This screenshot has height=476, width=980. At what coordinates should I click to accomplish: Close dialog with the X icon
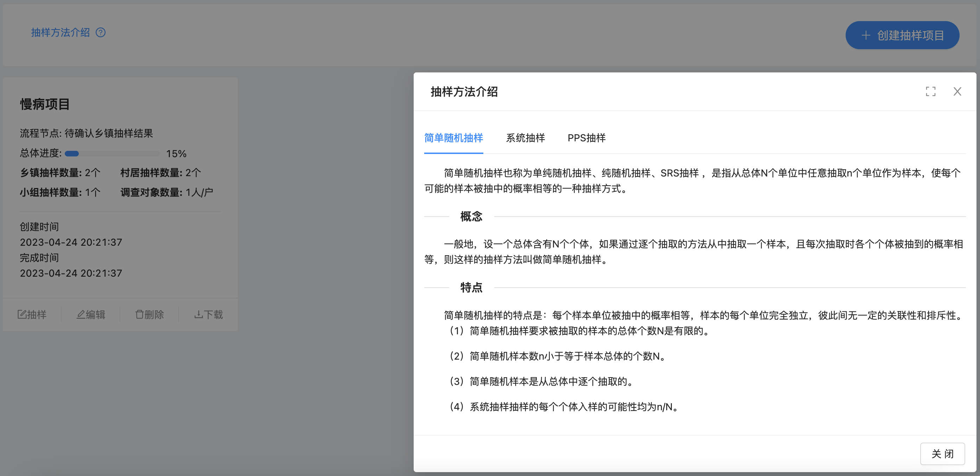pos(957,92)
